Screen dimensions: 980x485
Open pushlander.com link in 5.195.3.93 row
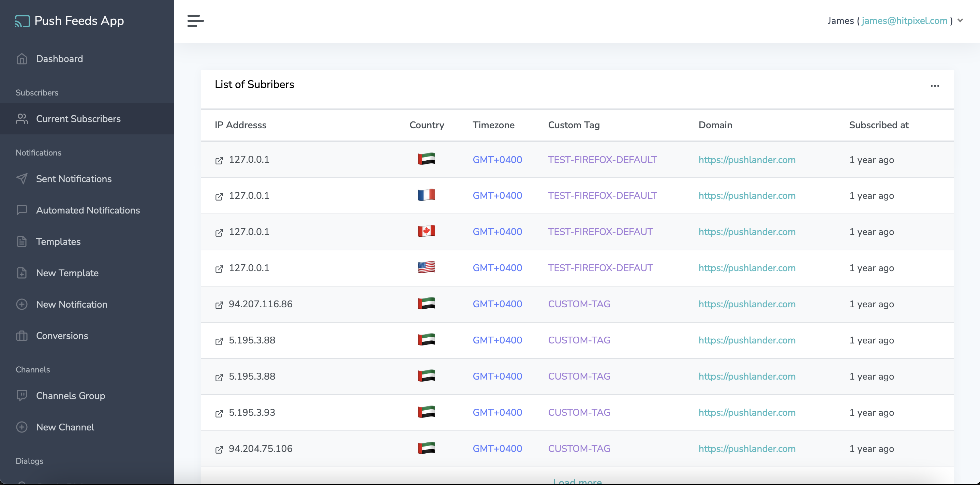click(x=747, y=412)
